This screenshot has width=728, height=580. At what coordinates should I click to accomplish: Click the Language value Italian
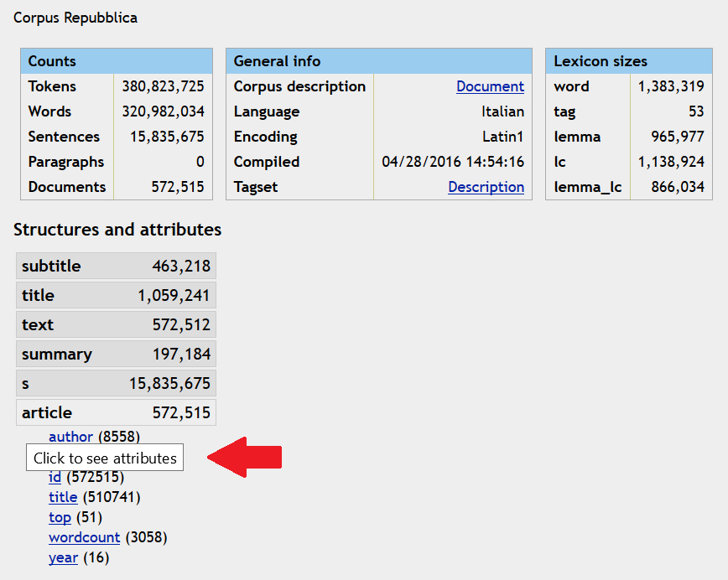(503, 111)
